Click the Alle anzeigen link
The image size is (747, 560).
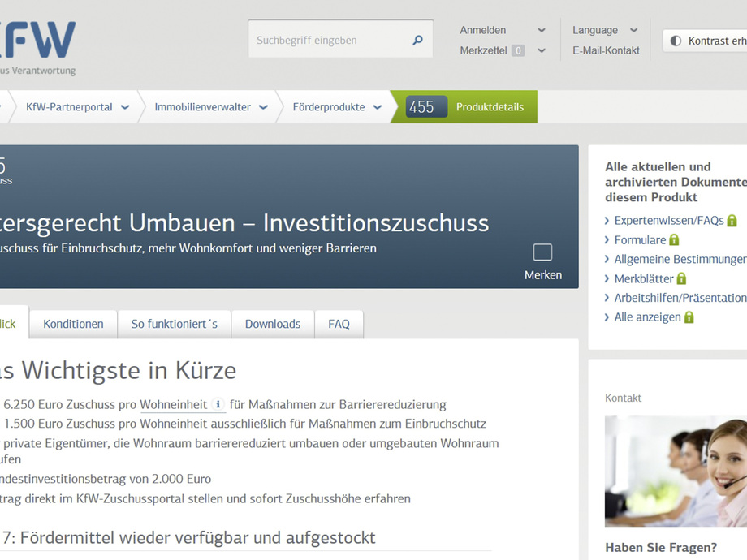[x=647, y=317]
